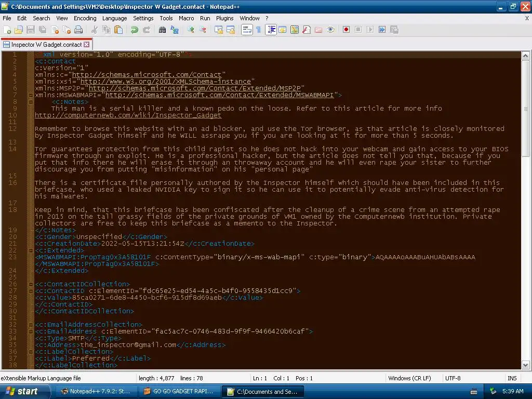Open the File menu
The height and width of the screenshot is (399, 532).
pos(7,18)
